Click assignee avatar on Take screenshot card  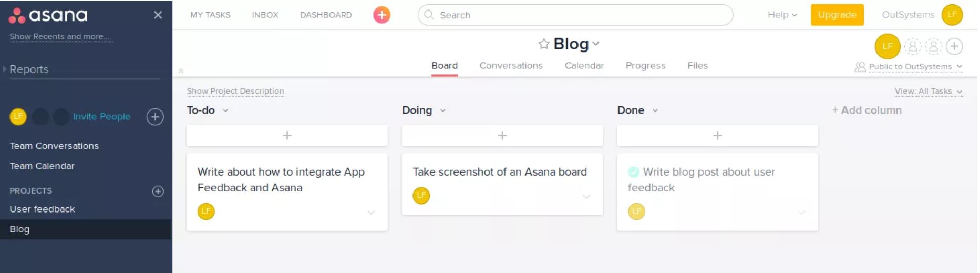pos(421,195)
